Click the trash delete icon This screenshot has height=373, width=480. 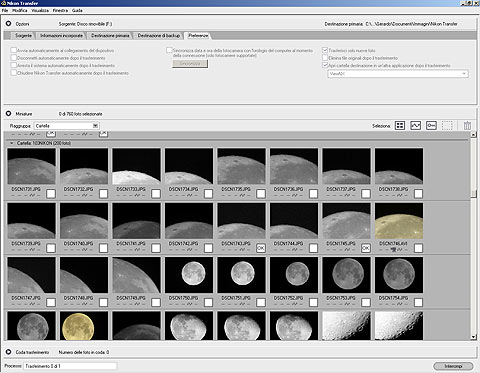pos(467,126)
